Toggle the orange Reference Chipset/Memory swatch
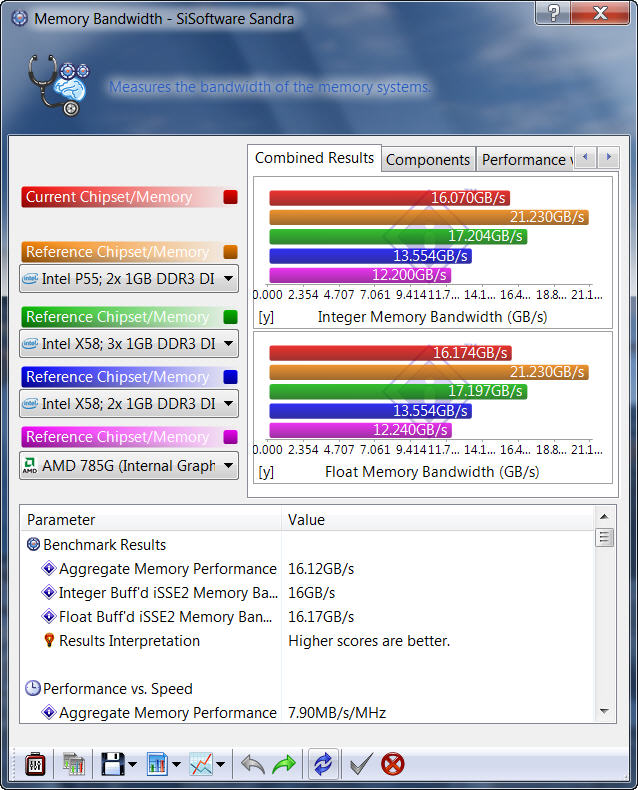This screenshot has width=638, height=790. tap(230, 252)
